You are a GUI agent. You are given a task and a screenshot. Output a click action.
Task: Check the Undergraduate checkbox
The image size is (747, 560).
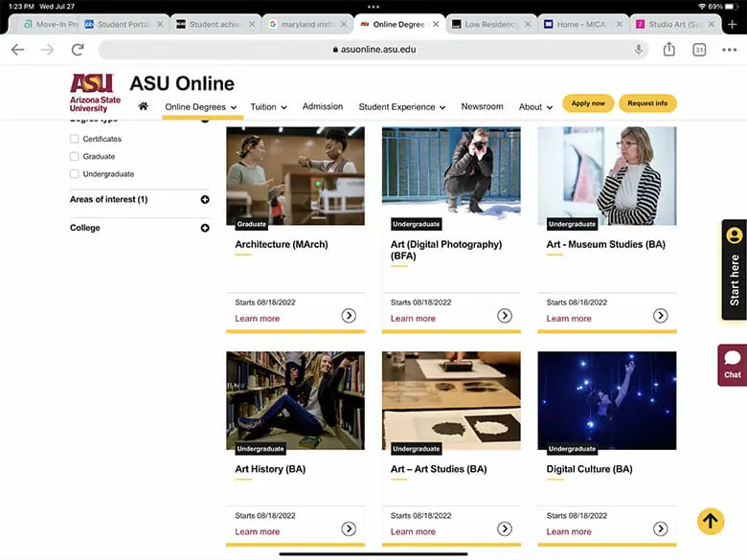pyautogui.click(x=75, y=174)
